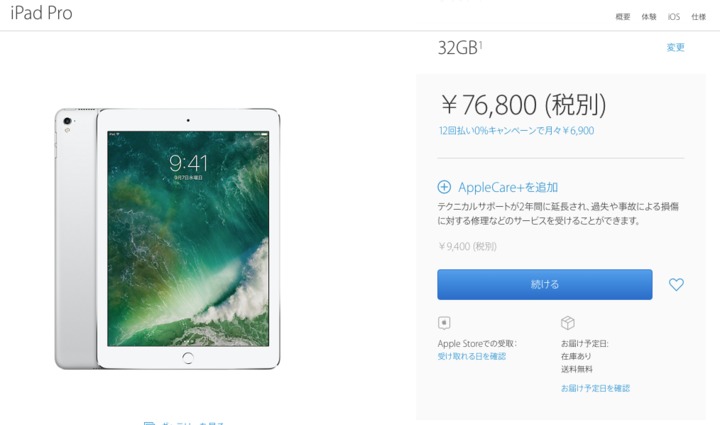Click the iPad Pro product image

coord(168,239)
